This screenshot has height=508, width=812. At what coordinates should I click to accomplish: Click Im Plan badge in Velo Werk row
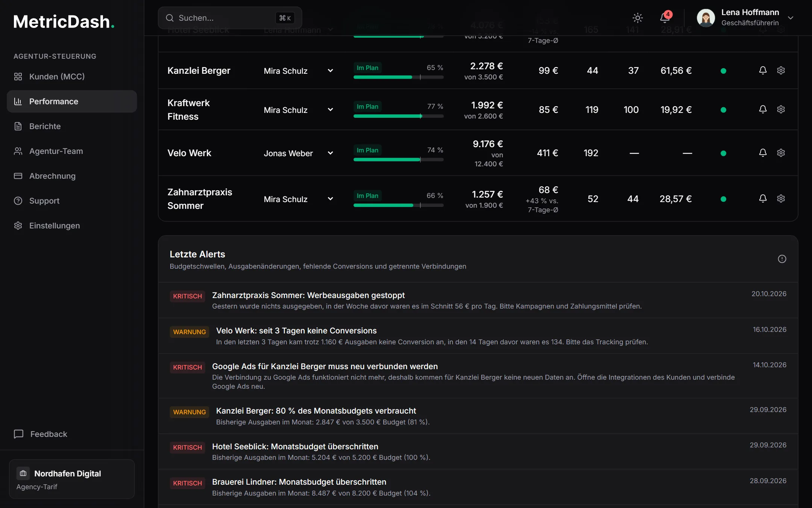[367, 150]
